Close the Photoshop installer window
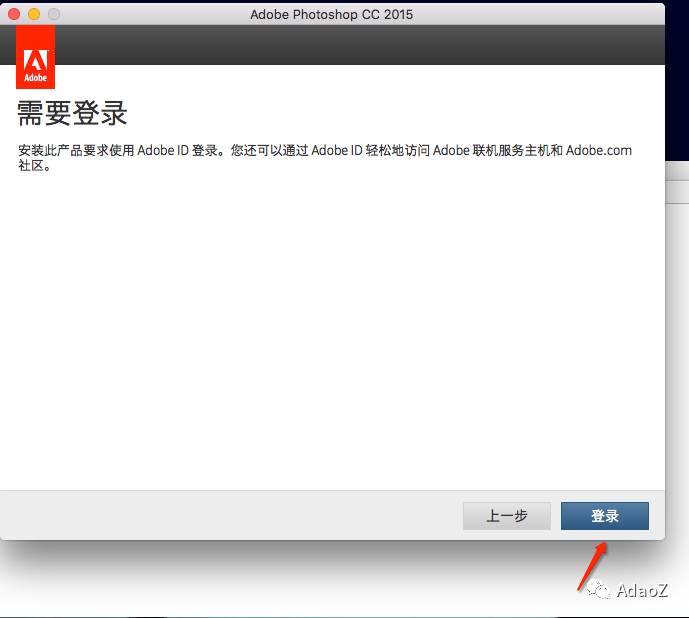This screenshot has width=689, height=618. click(15, 14)
